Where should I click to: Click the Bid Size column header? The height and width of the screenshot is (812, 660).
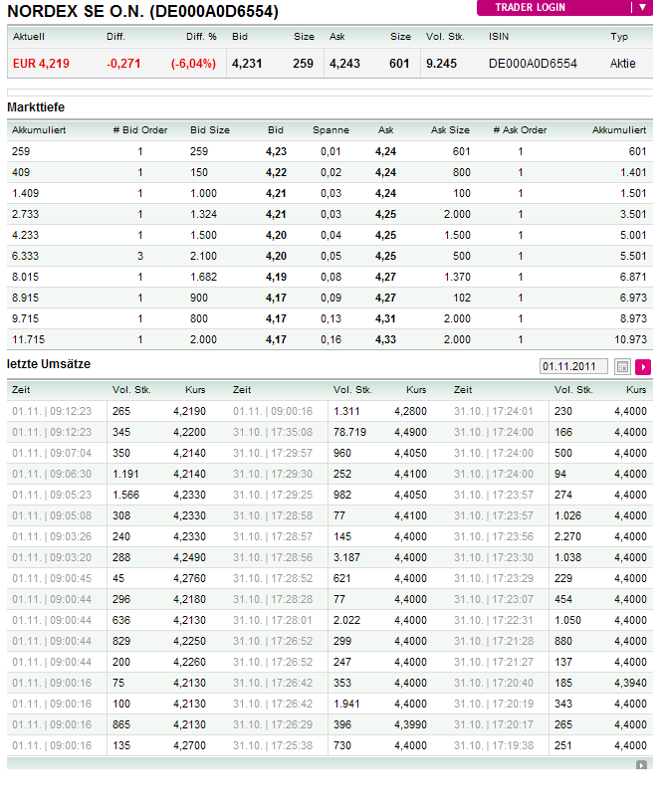(x=209, y=130)
